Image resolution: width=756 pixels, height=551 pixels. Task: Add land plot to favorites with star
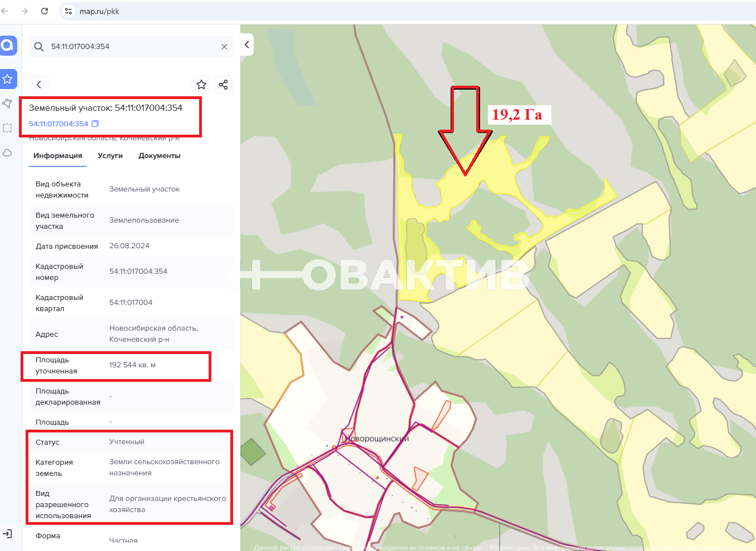point(201,85)
